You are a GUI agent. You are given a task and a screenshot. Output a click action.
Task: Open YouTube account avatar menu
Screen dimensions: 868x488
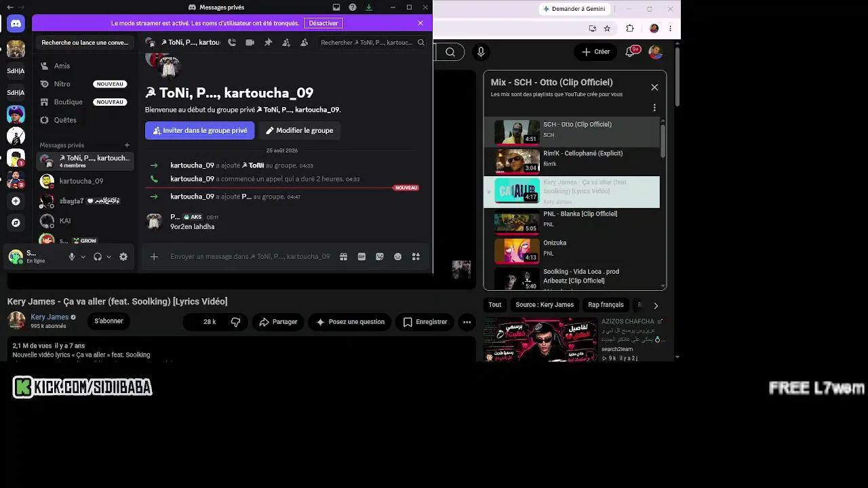click(x=655, y=52)
